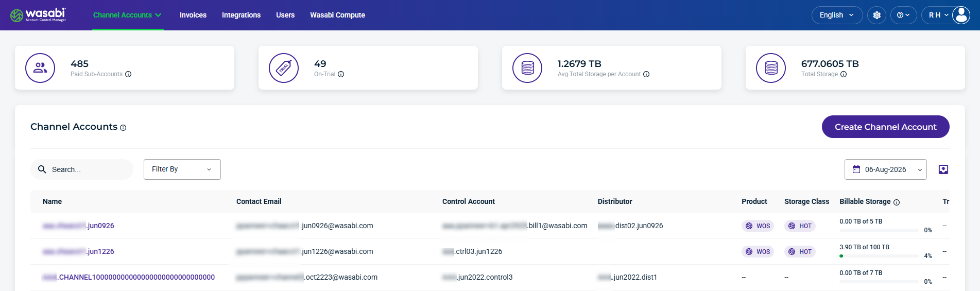
Task: Open the R H user profile menu
Action: click(x=946, y=15)
